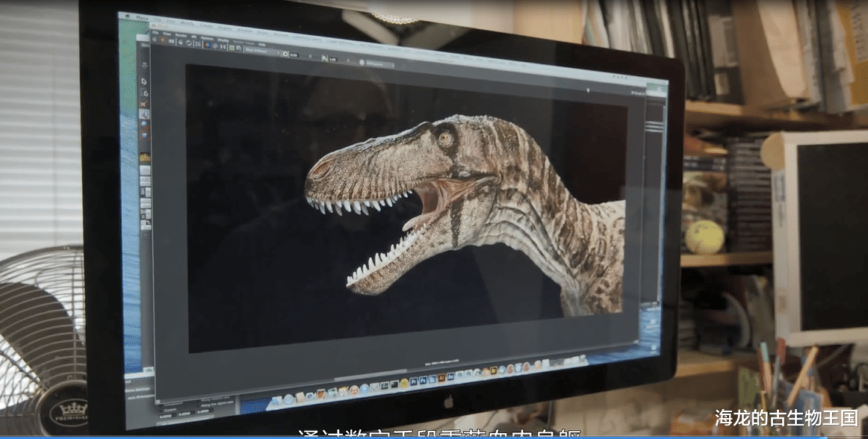The image size is (868, 439).
Task: Choose the single-pane layout icon in toolbox
Action: pos(146,170)
